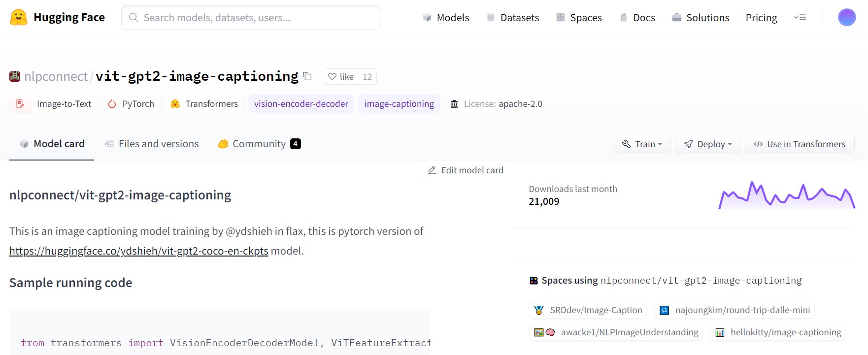The width and height of the screenshot is (868, 355).
Task: Open the Docs section
Action: (637, 18)
